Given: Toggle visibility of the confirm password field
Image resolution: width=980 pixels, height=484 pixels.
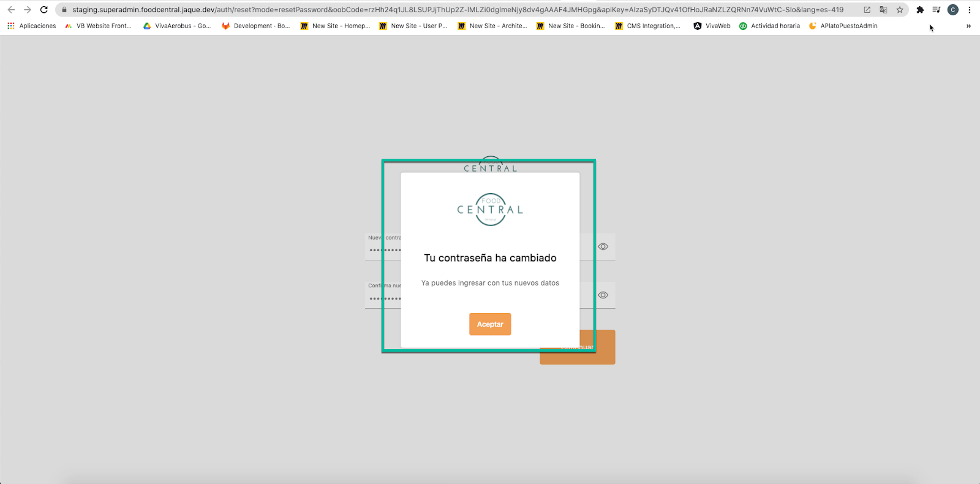Looking at the screenshot, I should coord(603,295).
